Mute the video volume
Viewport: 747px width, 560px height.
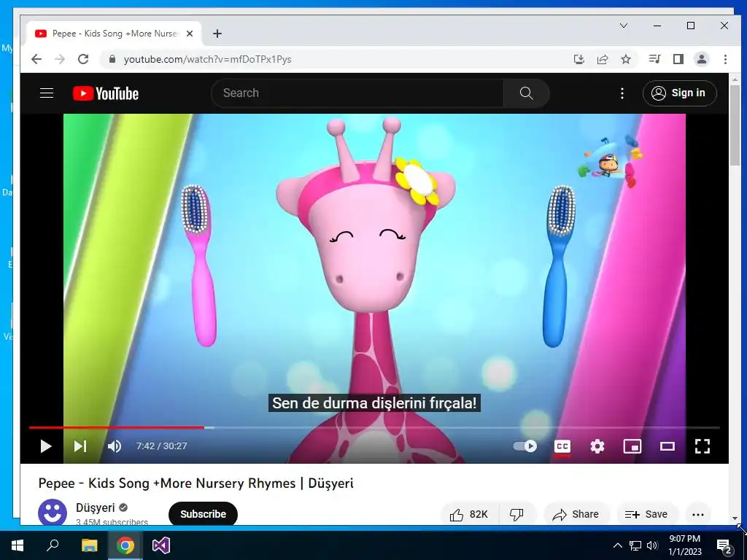click(115, 446)
